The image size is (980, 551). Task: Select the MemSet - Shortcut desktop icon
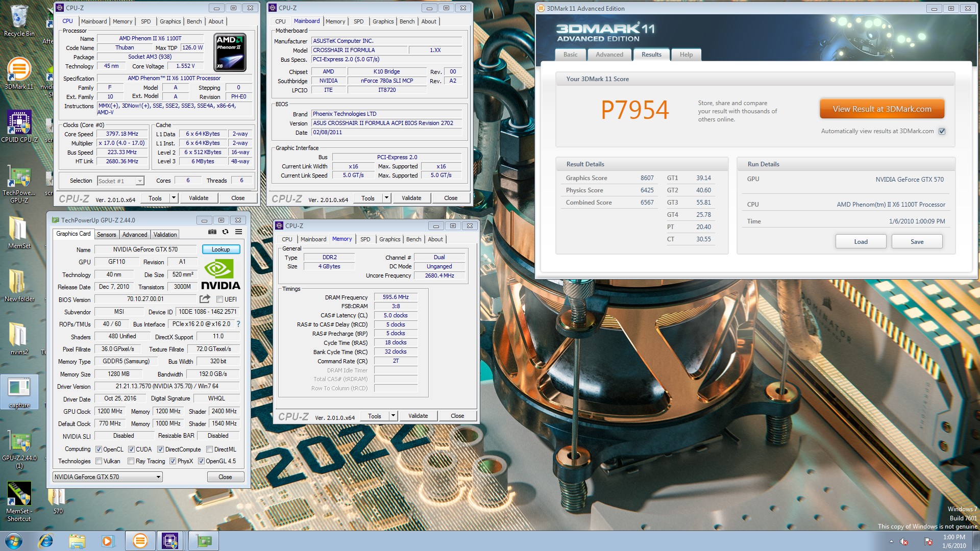[19, 502]
